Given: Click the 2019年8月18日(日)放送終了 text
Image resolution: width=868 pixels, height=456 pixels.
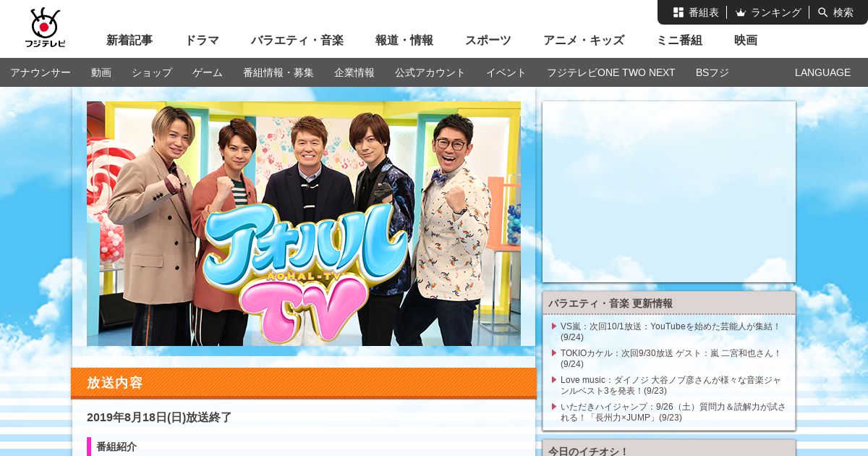Looking at the screenshot, I should 159,418.
